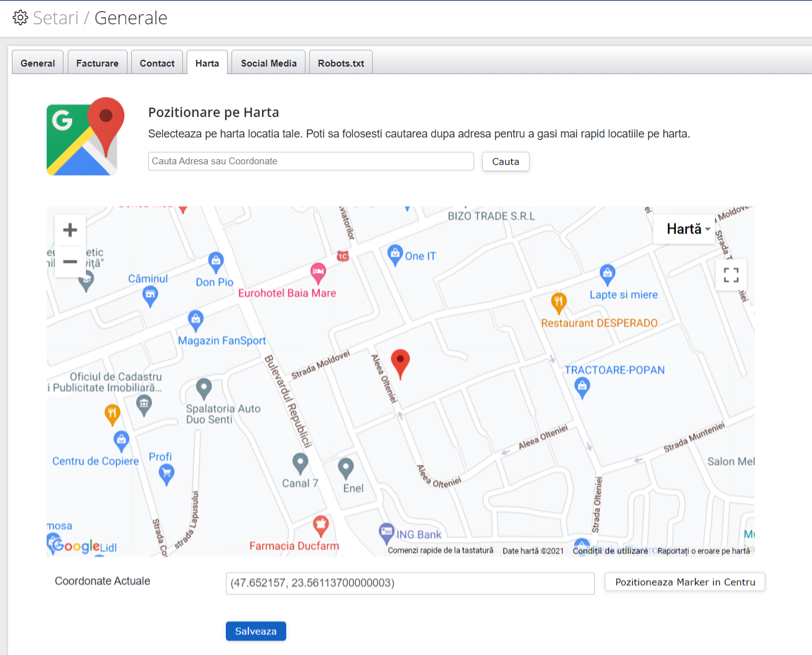Click the Coordonate Actuale coordinates field
This screenshot has height=655, width=812.
(410, 583)
